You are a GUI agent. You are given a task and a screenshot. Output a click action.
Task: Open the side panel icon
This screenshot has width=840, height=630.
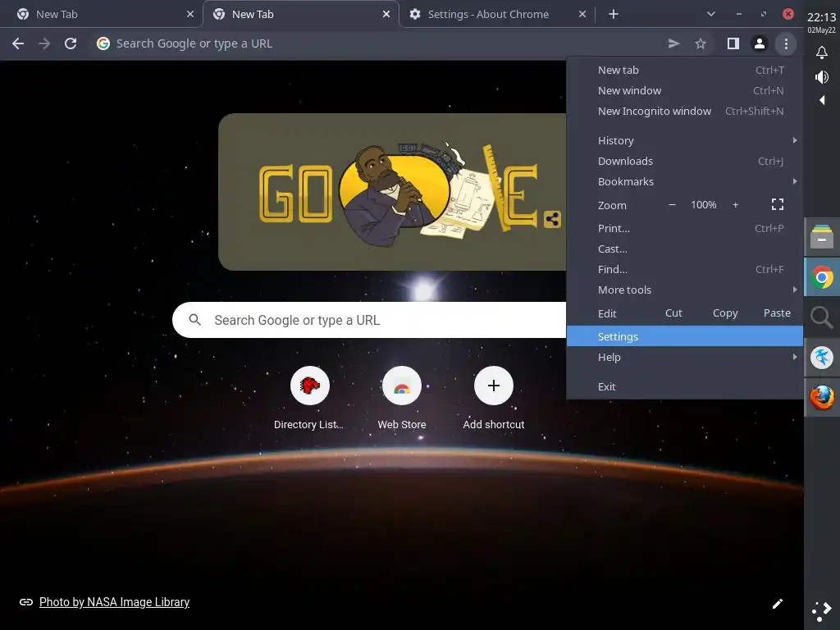[733, 43]
